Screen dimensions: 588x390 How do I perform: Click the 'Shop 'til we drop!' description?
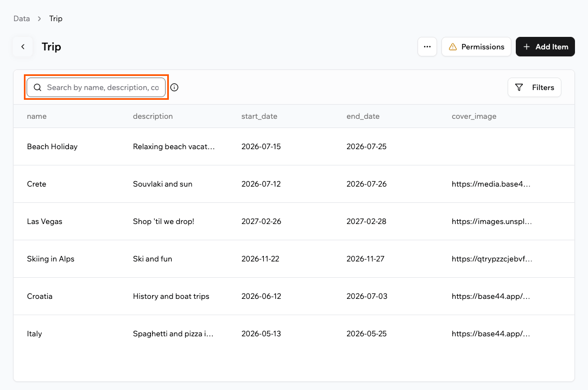[163, 221]
